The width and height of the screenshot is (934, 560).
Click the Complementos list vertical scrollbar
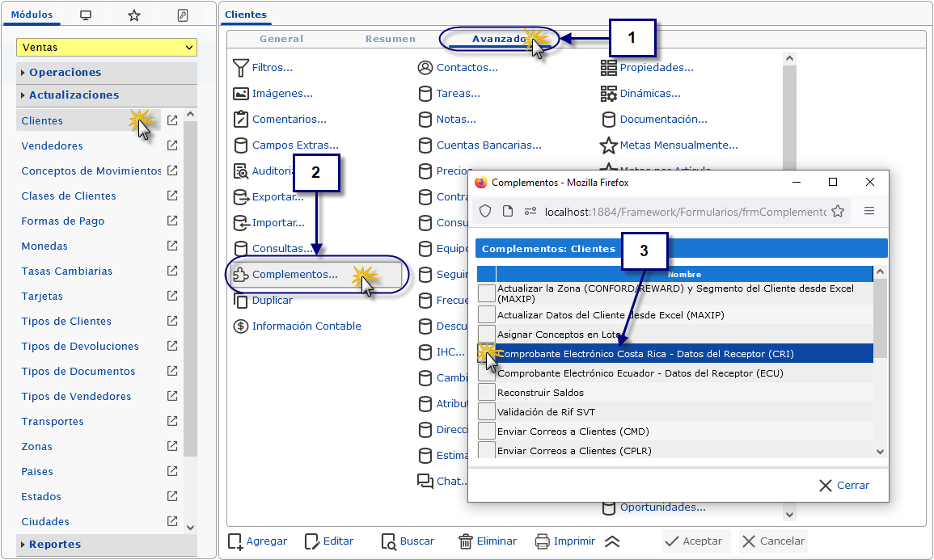880,323
